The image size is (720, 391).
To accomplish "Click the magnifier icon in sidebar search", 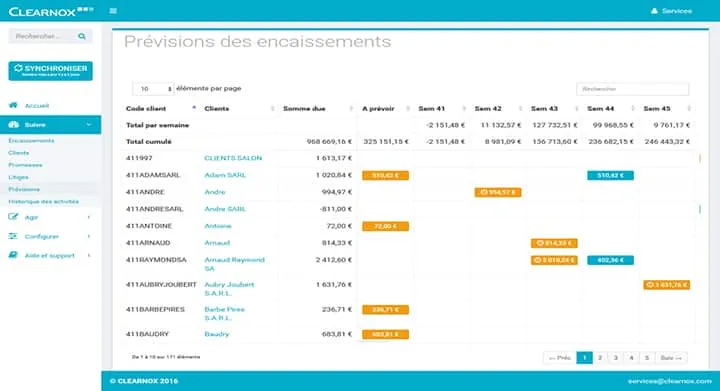I will [82, 36].
